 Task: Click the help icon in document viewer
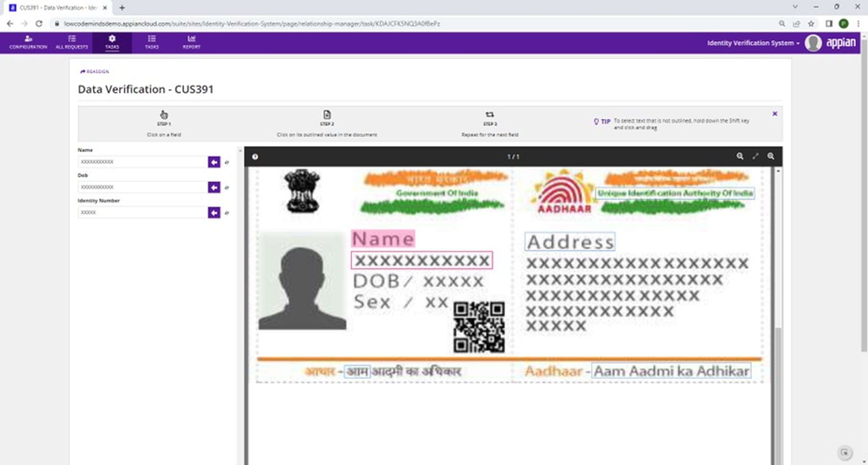255,157
